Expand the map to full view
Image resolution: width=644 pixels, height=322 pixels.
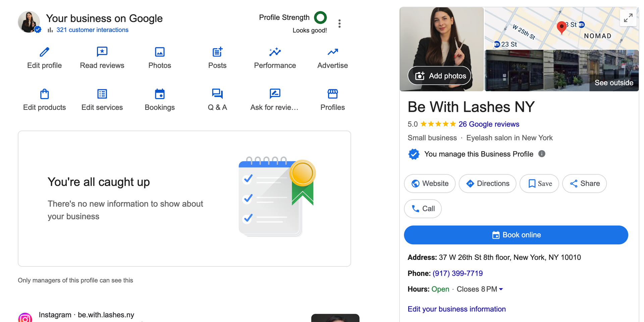pyautogui.click(x=628, y=18)
